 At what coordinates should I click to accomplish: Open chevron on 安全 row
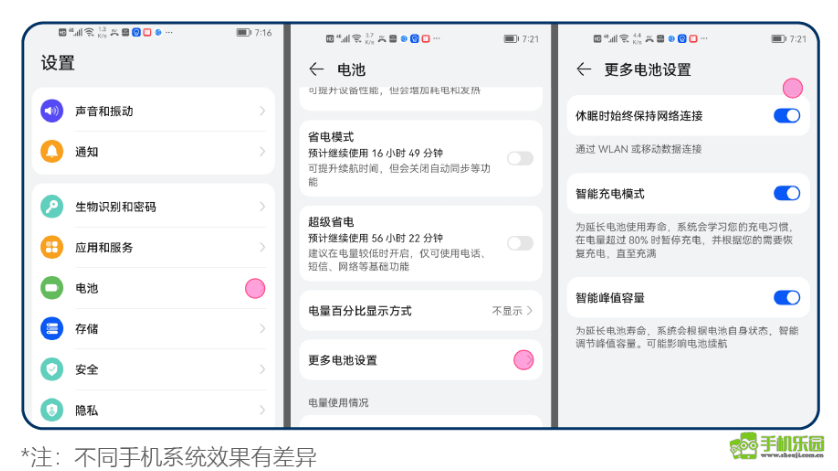click(x=262, y=369)
